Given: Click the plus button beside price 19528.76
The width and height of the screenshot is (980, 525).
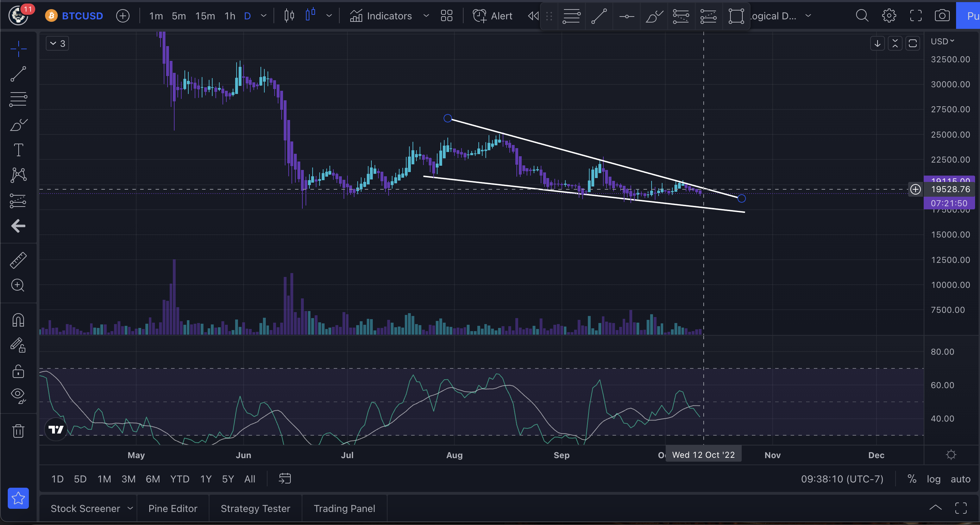Looking at the screenshot, I should tap(915, 189).
